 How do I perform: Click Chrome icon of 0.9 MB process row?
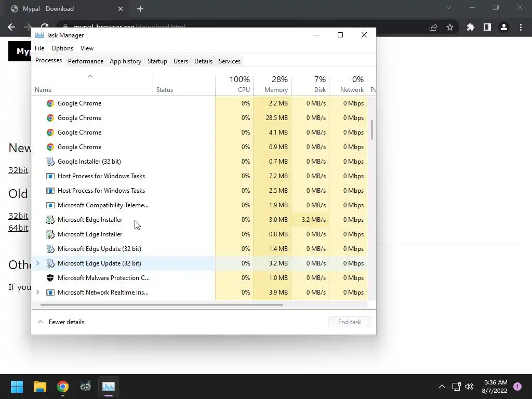(x=50, y=147)
